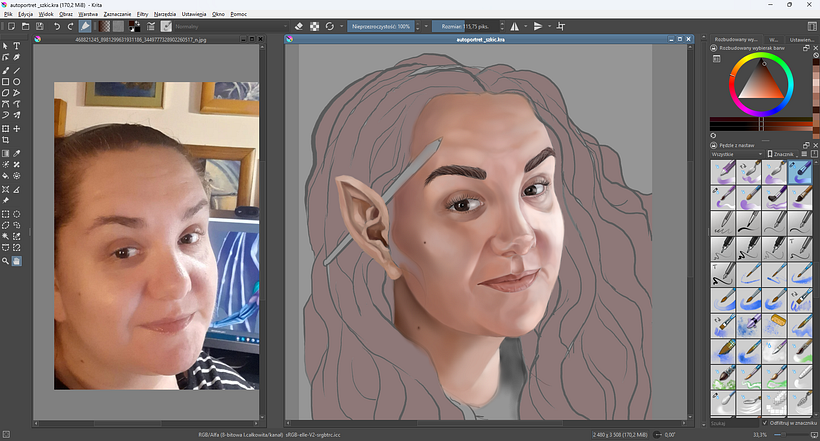Image resolution: width=820 pixels, height=441 pixels.
Task: Select the Zoom magnifier tool
Action: coord(6,261)
